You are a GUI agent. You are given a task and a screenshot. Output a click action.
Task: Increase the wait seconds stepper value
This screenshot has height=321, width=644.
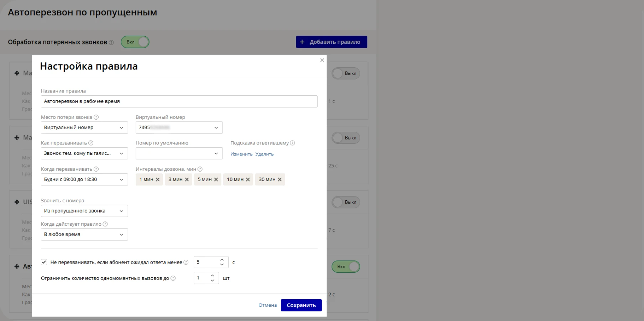(x=222, y=260)
